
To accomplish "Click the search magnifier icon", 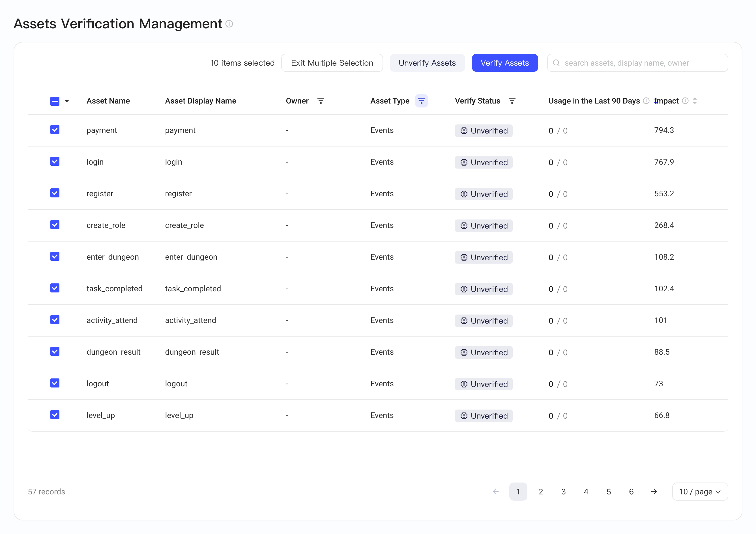I will [x=556, y=63].
